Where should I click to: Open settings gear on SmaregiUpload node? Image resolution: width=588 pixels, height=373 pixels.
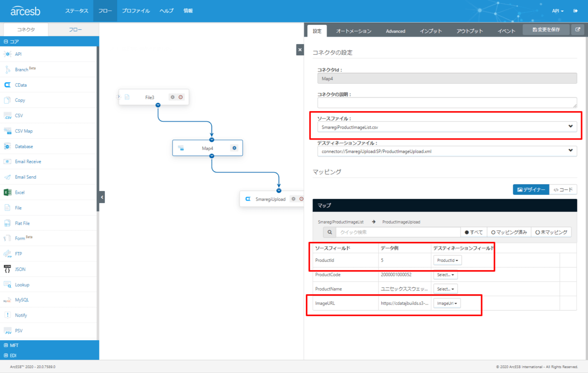(294, 199)
